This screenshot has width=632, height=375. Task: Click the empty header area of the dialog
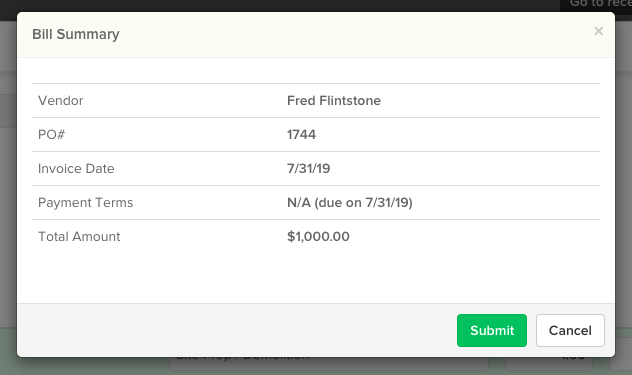coord(355,34)
